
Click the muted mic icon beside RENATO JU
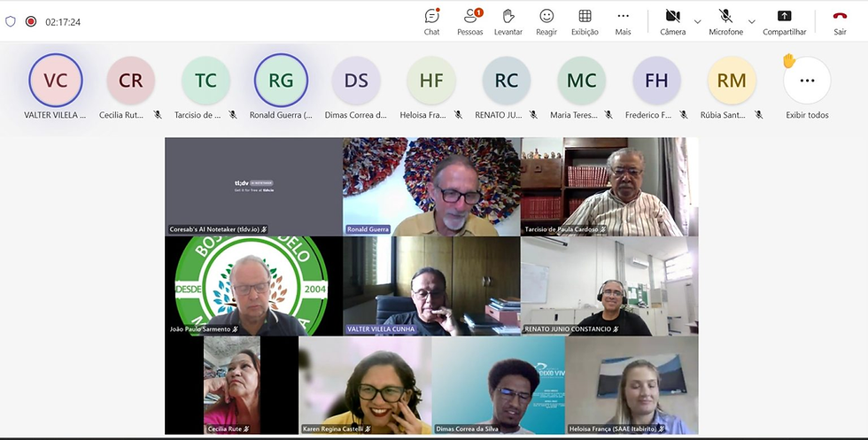pyautogui.click(x=533, y=115)
